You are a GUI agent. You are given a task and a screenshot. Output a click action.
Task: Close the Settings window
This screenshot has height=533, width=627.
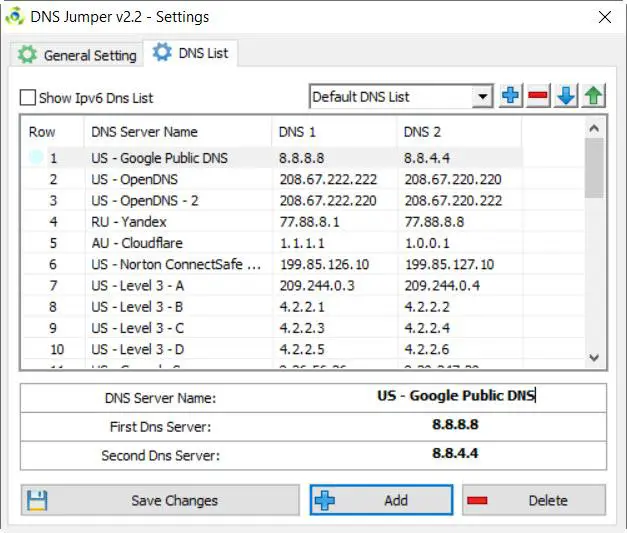605,17
